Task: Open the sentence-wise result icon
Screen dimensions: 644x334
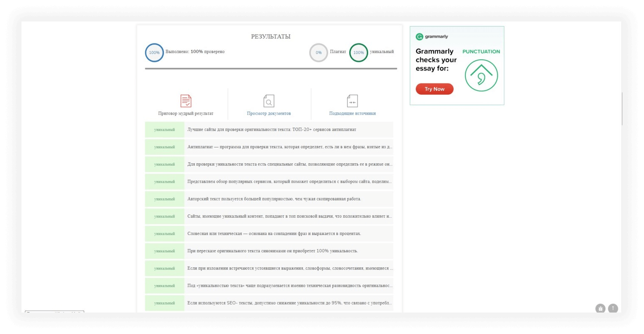Action: pos(186,101)
